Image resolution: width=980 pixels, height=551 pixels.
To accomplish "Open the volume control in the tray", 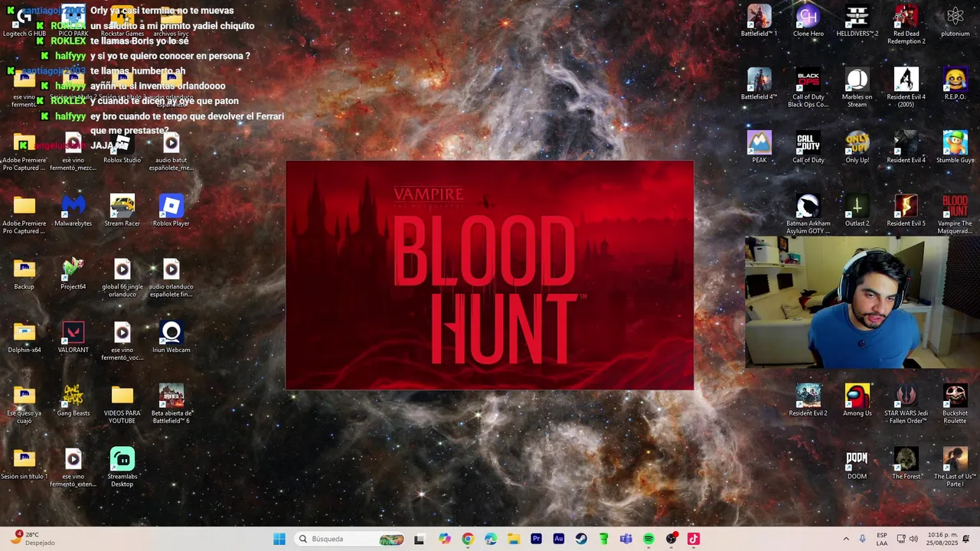I will (x=913, y=539).
